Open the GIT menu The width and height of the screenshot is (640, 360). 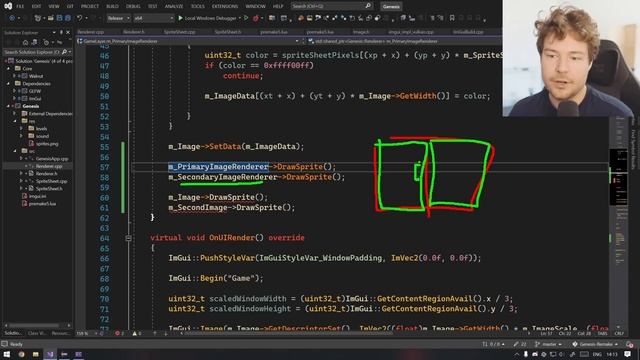point(70,7)
